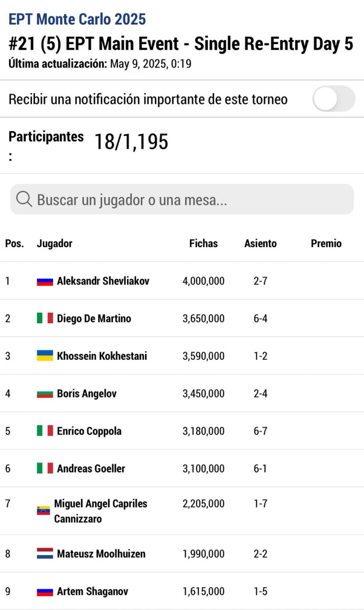Select the Premio column header

(326, 243)
